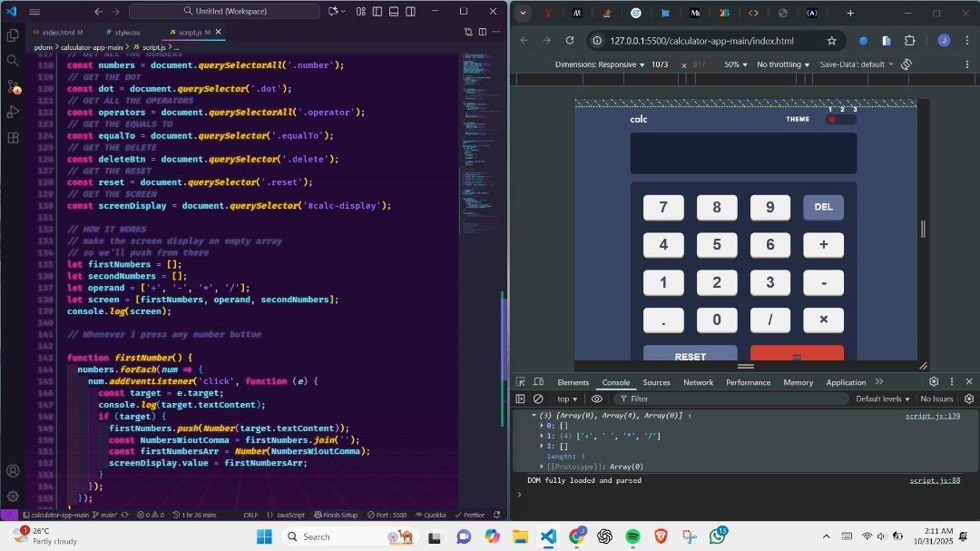980x551 pixels.
Task: Click Port : 5500 in status bar
Action: tap(387, 515)
